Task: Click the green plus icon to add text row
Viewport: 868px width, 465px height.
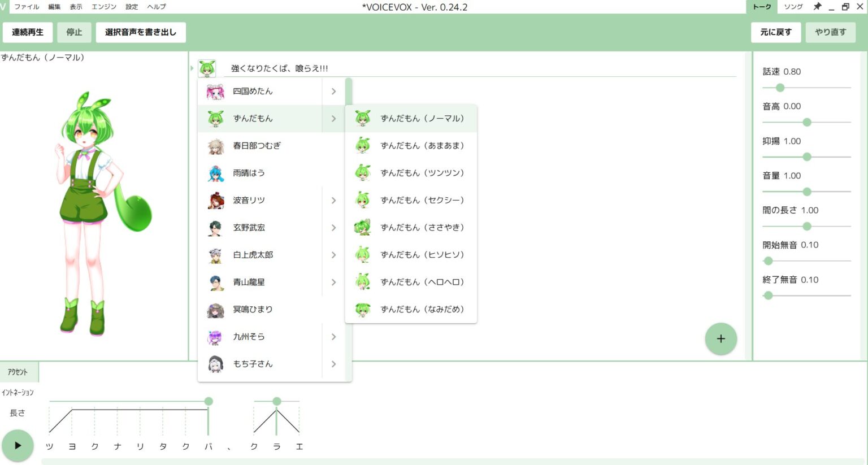Action: tap(721, 339)
